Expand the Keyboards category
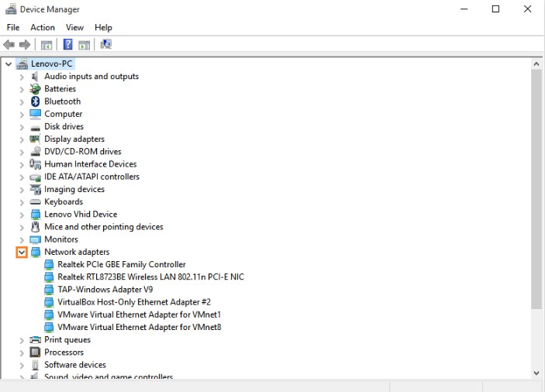 (x=22, y=202)
